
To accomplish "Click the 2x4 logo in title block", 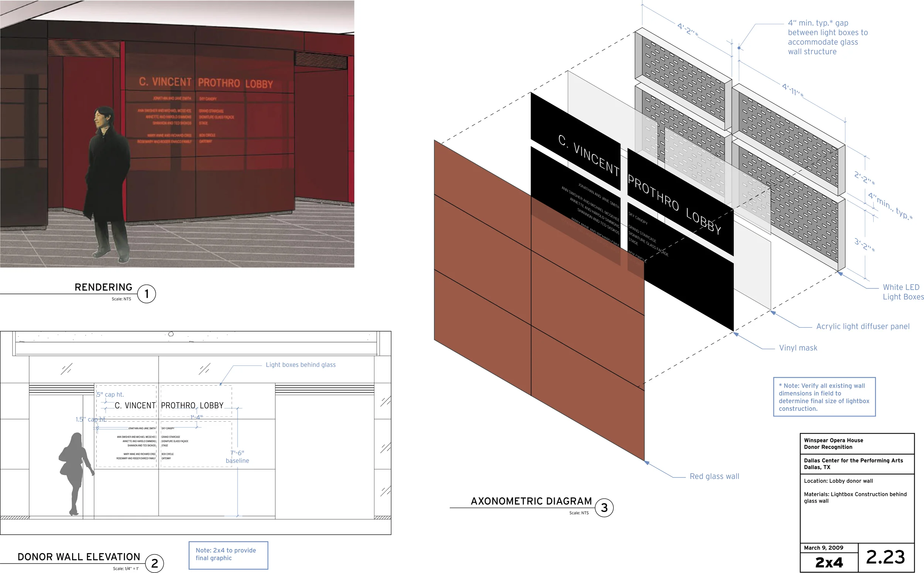I will (x=829, y=562).
